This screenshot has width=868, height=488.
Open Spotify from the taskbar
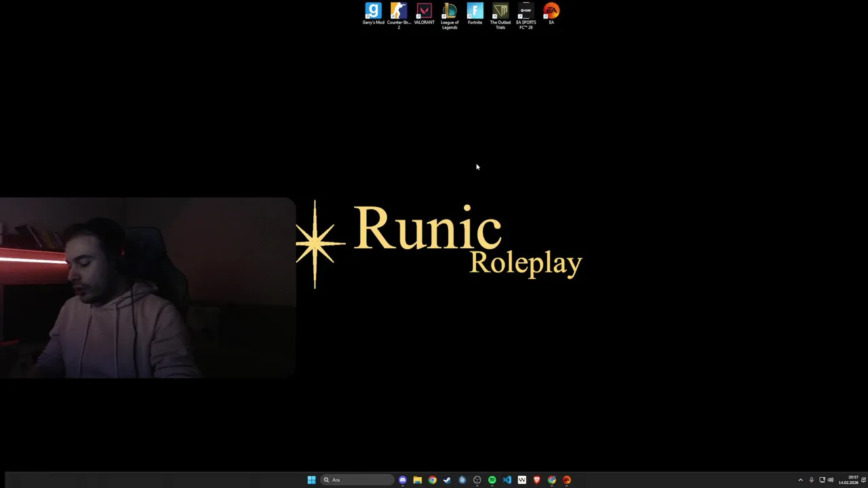(x=492, y=480)
